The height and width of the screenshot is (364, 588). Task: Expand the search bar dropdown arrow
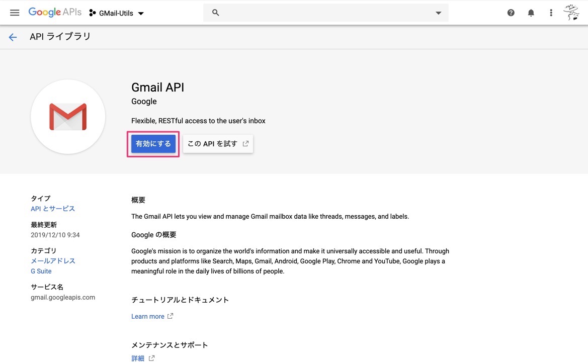click(437, 13)
